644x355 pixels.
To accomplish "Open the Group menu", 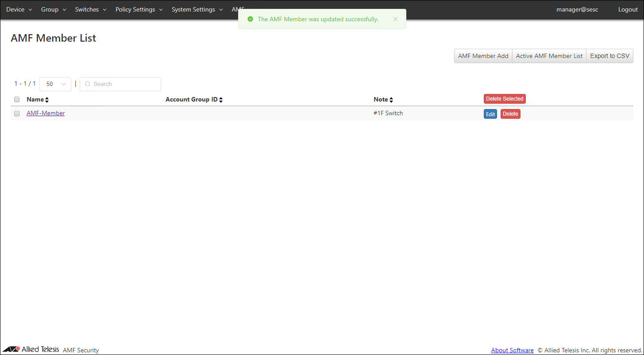I will tap(54, 9).
